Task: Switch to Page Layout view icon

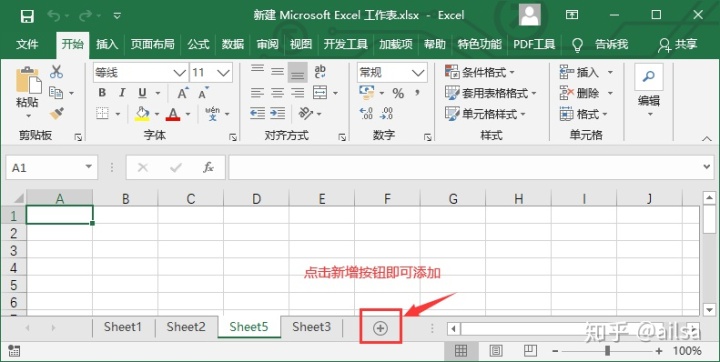Action: [x=495, y=351]
